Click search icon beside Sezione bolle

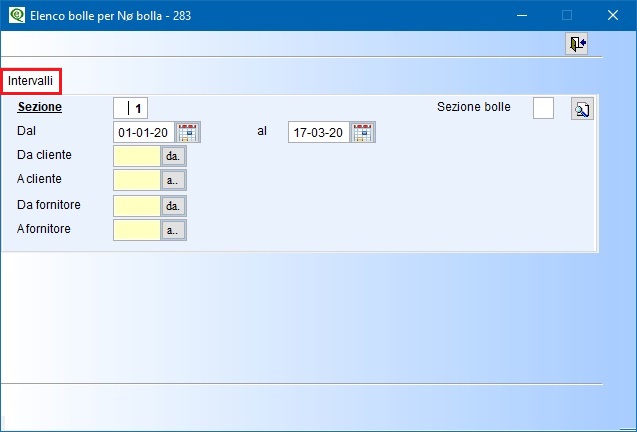(x=581, y=109)
